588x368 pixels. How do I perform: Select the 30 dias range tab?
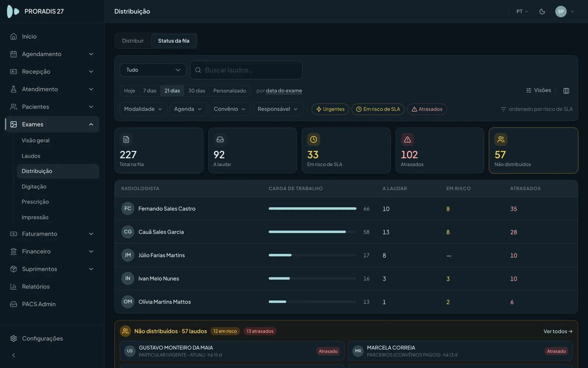tap(197, 91)
